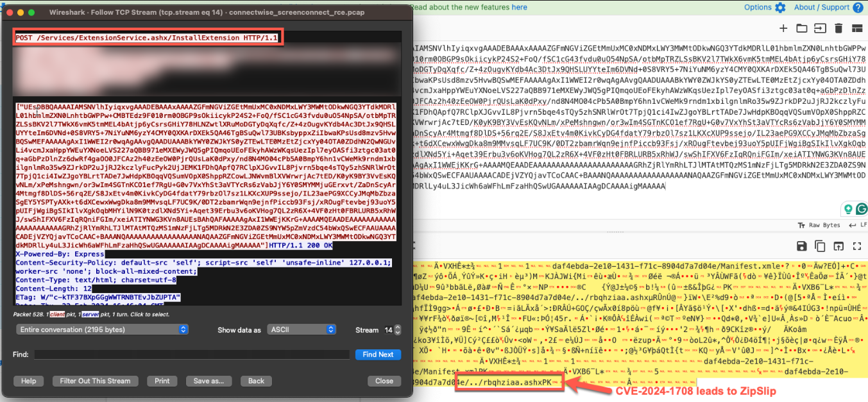The image size is (868, 402).
Task: Open Entire conversation (2195 bytes) dropdown
Action: (x=102, y=330)
